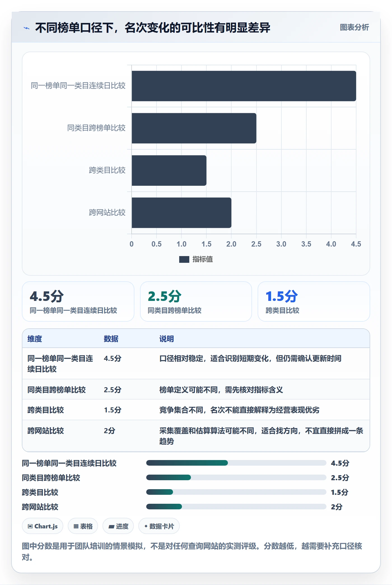
Task: Click progress bar for 同类目跨榜单比较
Action: (236, 477)
